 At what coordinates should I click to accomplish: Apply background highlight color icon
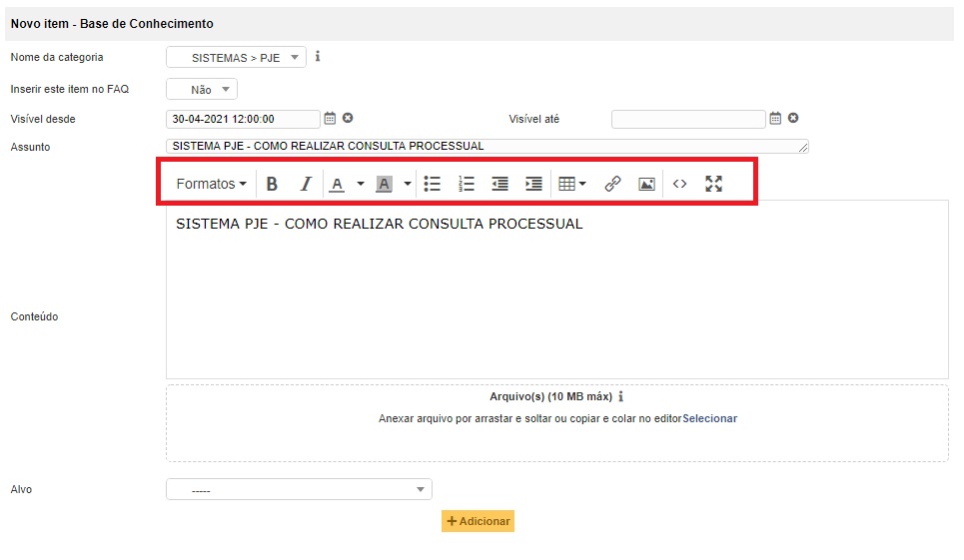click(384, 184)
